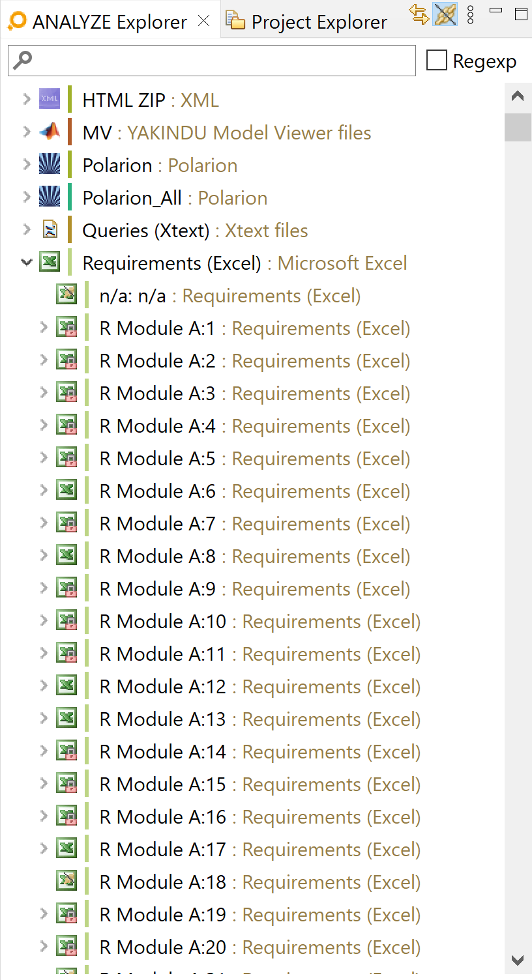
Task: Open the View Menu three-dots icon
Action: (x=471, y=14)
